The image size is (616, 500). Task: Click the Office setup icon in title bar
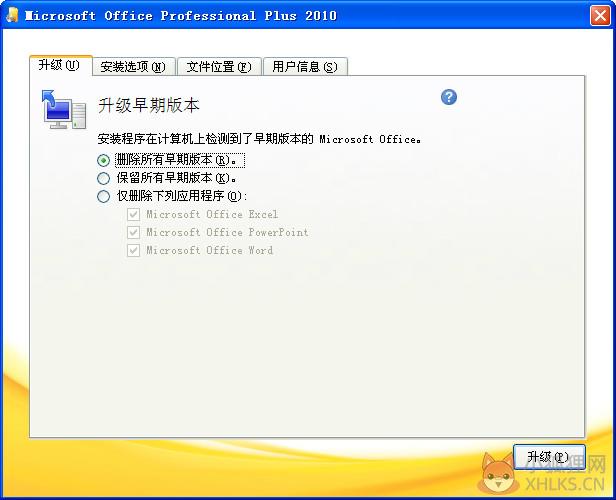(12, 15)
